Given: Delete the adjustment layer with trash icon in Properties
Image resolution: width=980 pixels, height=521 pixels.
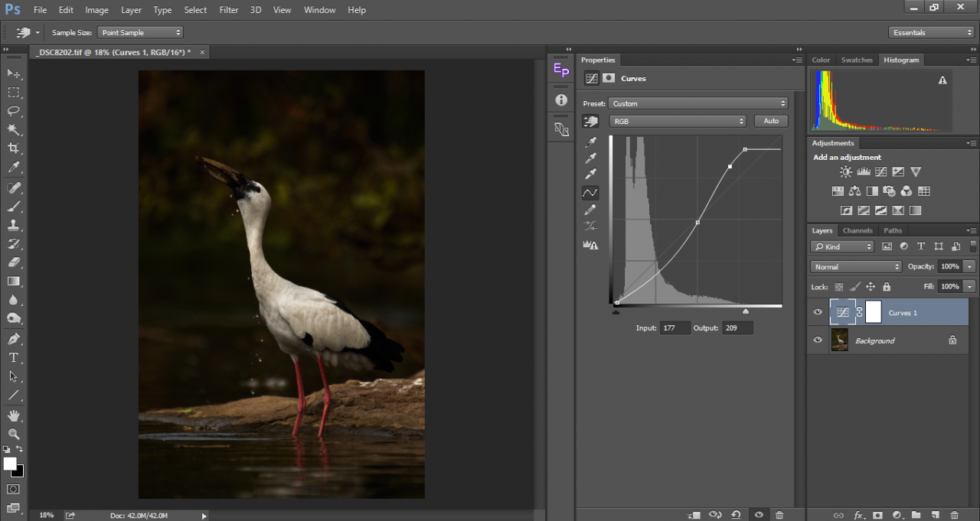Looking at the screenshot, I should (x=779, y=515).
